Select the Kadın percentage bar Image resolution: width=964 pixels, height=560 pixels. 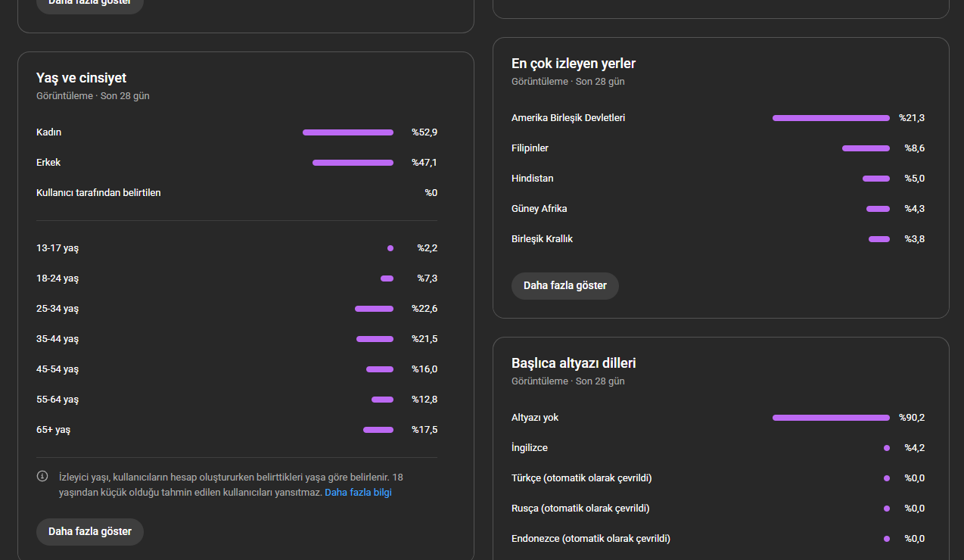pyautogui.click(x=348, y=132)
